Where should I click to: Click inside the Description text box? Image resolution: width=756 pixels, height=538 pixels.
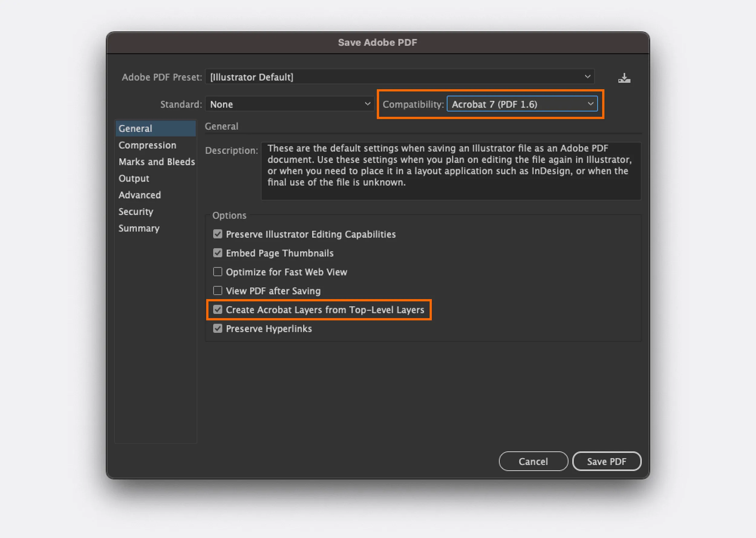click(x=451, y=171)
